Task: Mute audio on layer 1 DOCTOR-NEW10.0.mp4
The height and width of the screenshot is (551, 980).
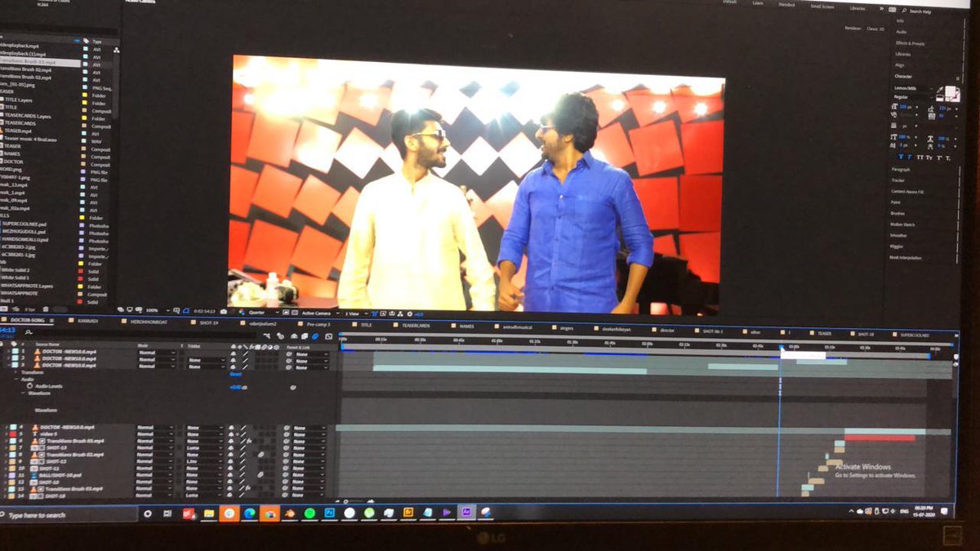Action: [x=233, y=353]
